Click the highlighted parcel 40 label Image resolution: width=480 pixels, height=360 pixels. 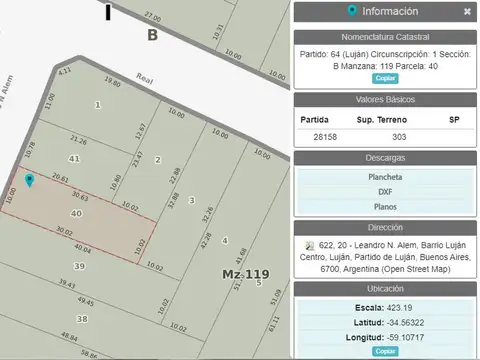[76, 213]
